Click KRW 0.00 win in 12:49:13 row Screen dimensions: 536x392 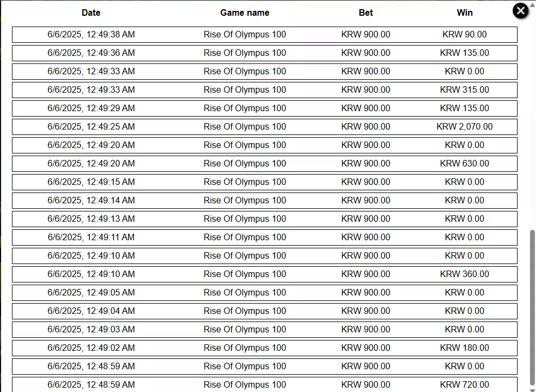[x=464, y=219]
